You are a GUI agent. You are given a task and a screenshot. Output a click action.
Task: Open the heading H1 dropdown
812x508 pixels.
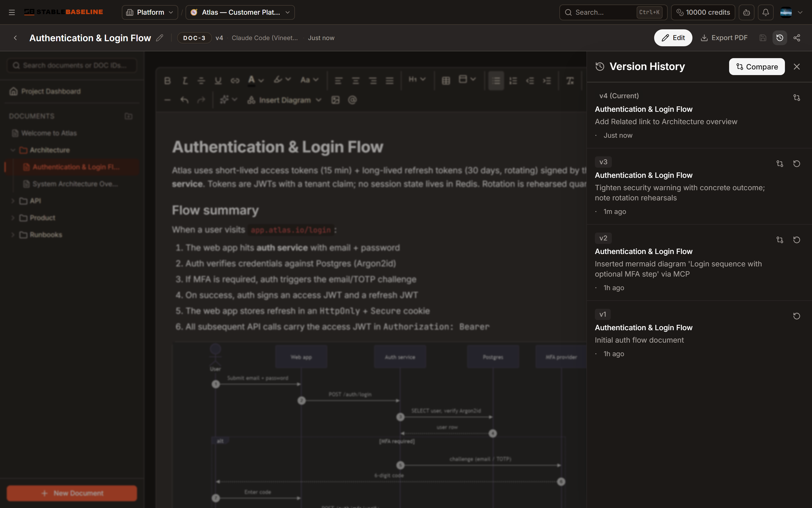[417, 80]
